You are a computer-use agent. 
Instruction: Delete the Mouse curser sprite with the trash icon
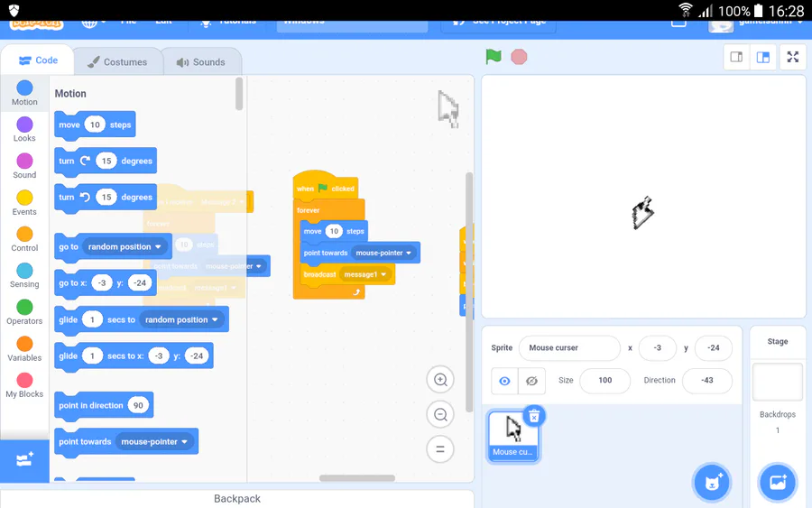[534, 416]
